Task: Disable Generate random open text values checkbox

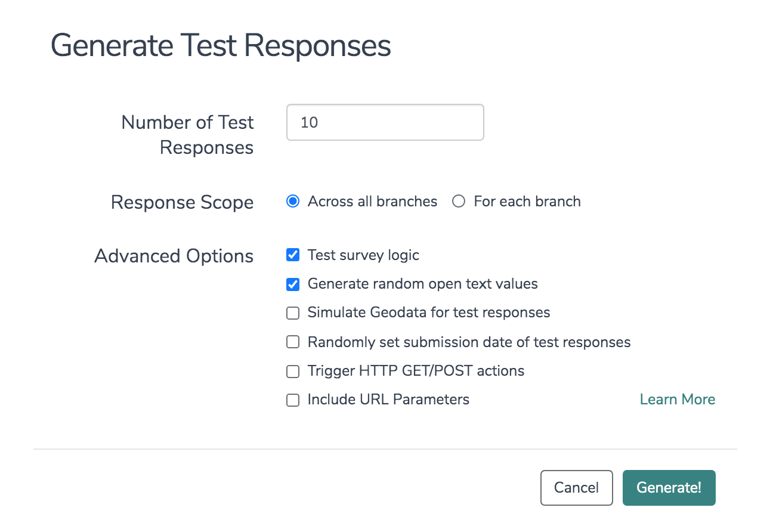Action: click(293, 284)
